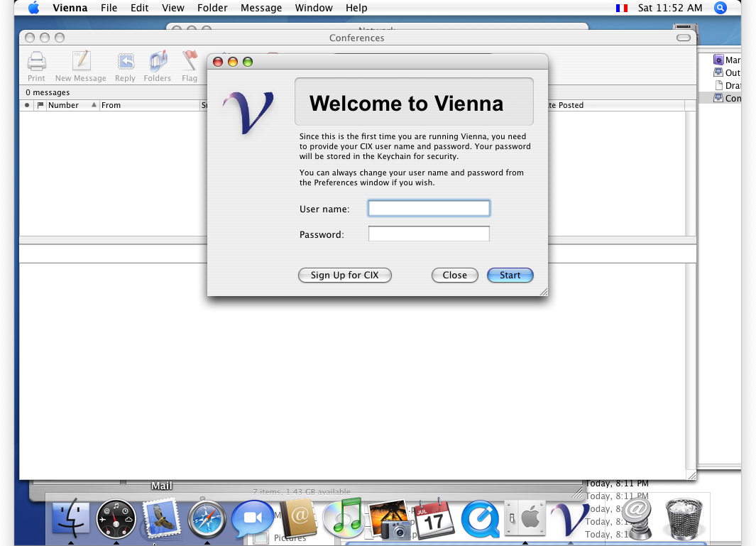Open the Folder menu
This screenshot has width=756, height=546.
212,8
